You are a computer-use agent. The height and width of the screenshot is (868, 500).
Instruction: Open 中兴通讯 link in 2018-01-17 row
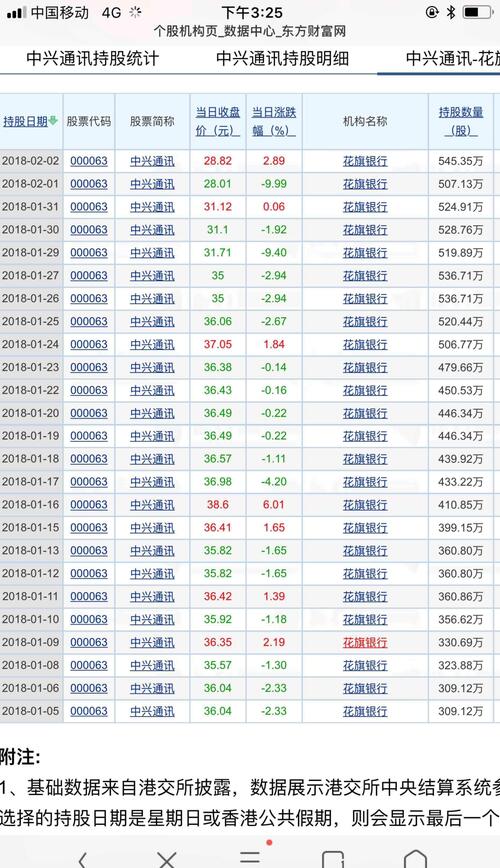[152, 482]
